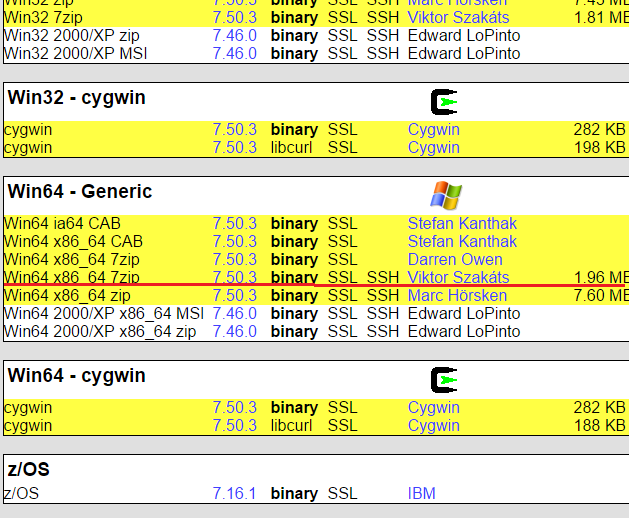This screenshot has width=629, height=518.
Task: Click the "Win32 - cygwin" section heading
Action: [x=76, y=98]
